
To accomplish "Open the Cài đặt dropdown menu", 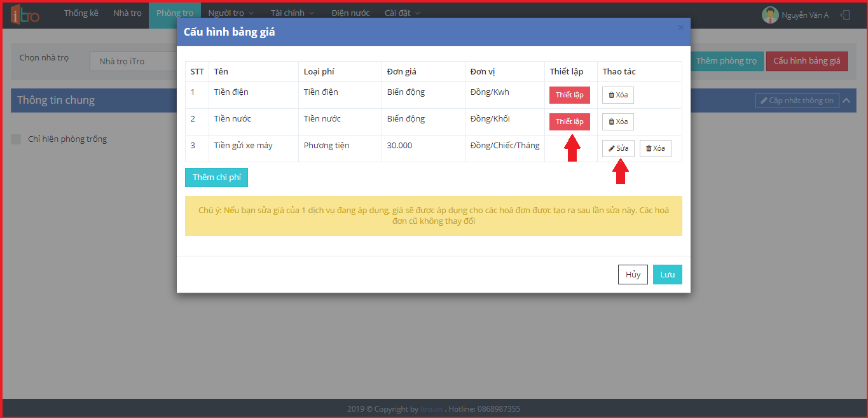I will [x=402, y=13].
